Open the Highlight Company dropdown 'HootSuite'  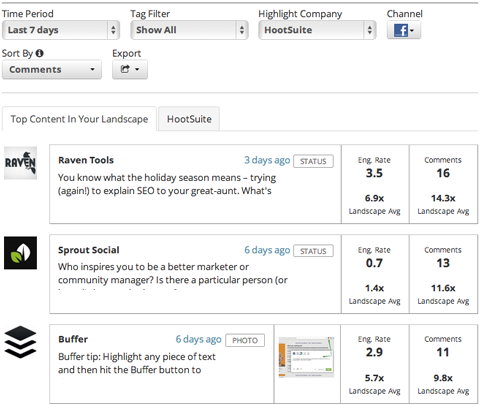[x=317, y=30]
